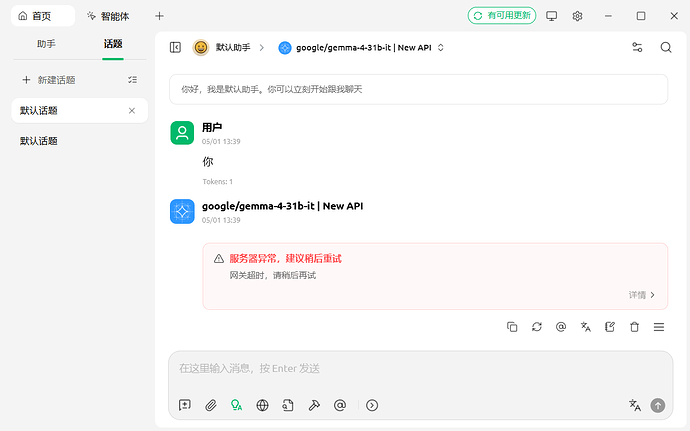Click the gemma model avatar in message
690x431 pixels.
(182, 211)
